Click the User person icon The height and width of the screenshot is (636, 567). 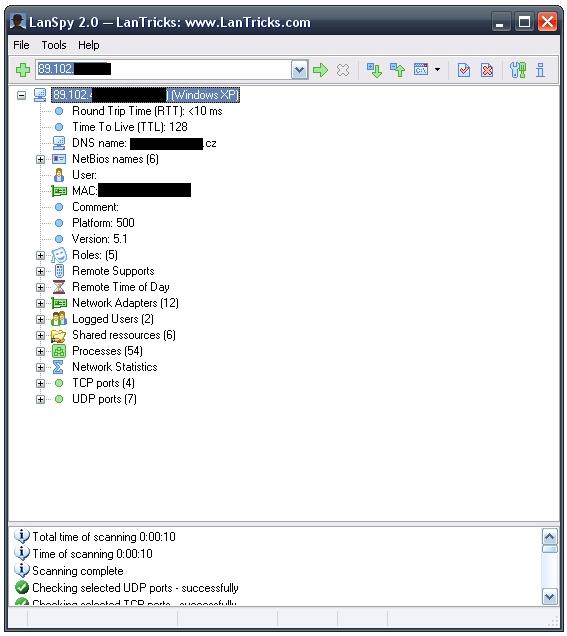point(59,175)
